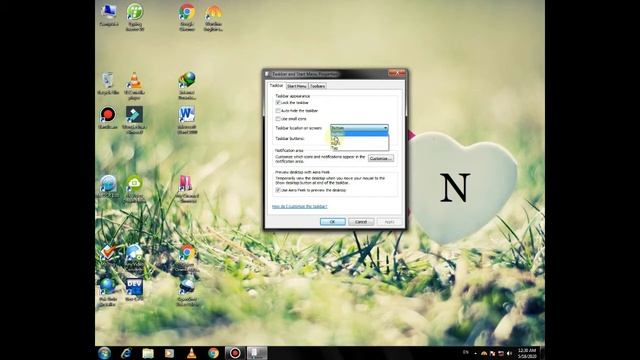
Task: Enable Use small icons checkbox
Action: pyautogui.click(x=278, y=119)
